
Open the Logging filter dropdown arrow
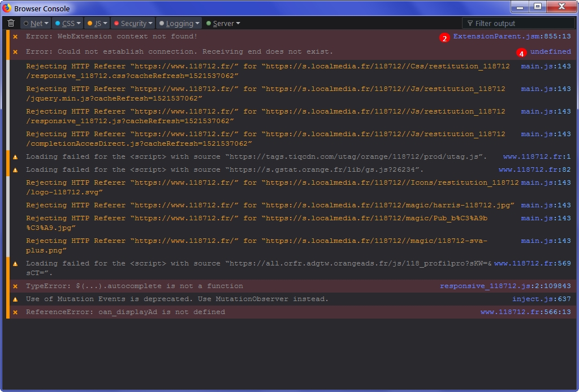[x=197, y=23]
